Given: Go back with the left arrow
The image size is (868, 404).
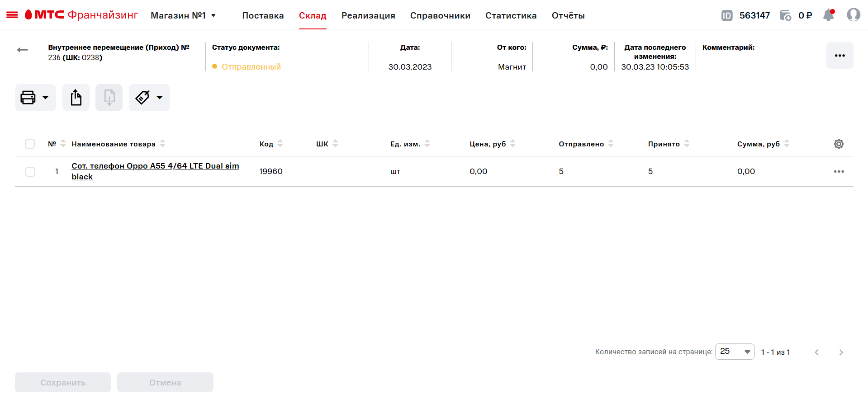Looking at the screenshot, I should 22,50.
